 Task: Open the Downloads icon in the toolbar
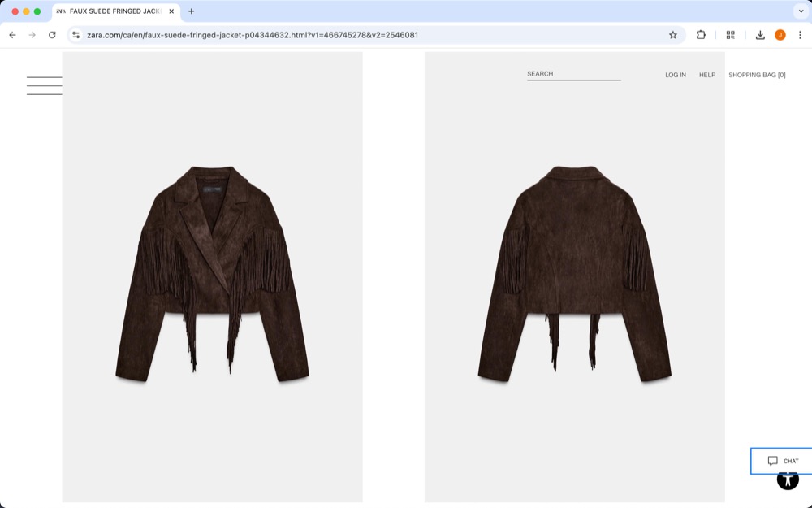tap(759, 35)
